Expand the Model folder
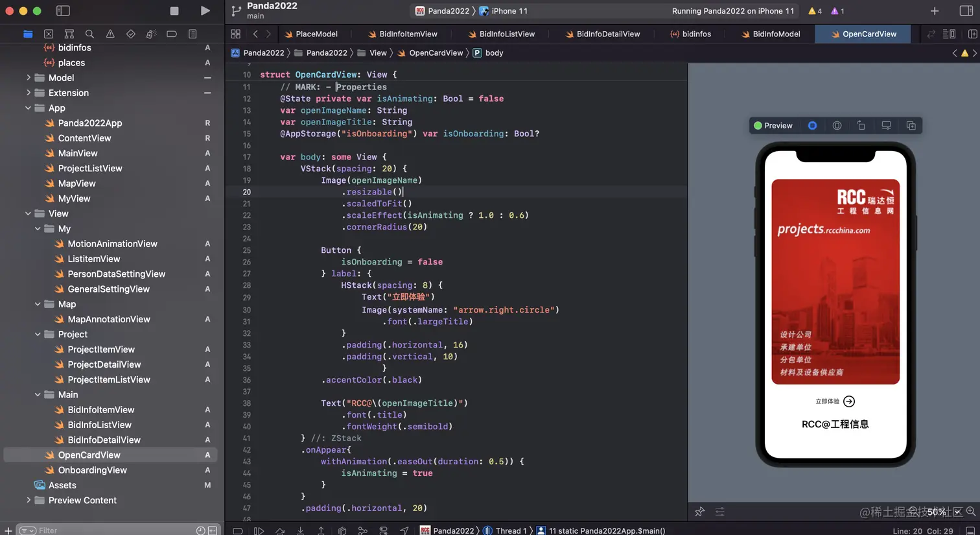The image size is (980, 535). point(29,78)
